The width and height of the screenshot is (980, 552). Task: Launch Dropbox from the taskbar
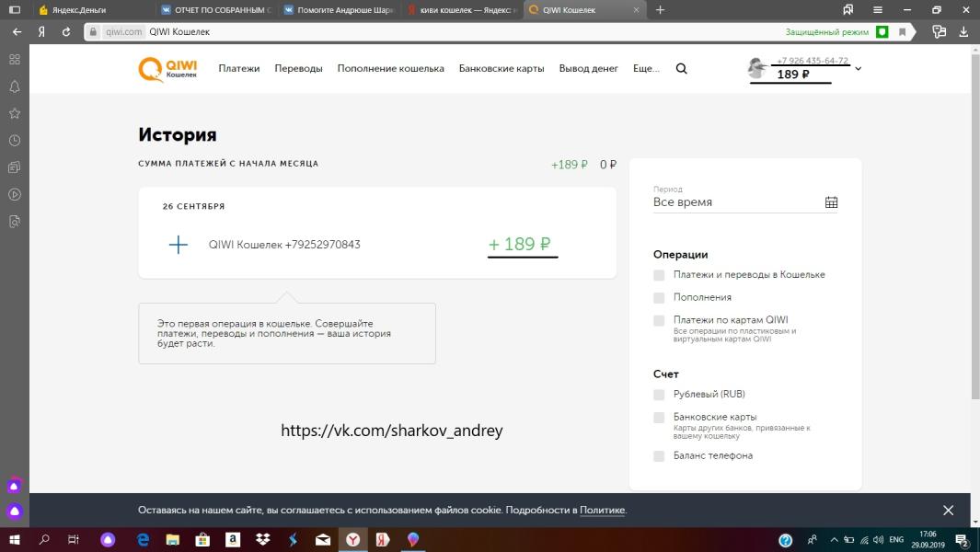pos(262,539)
